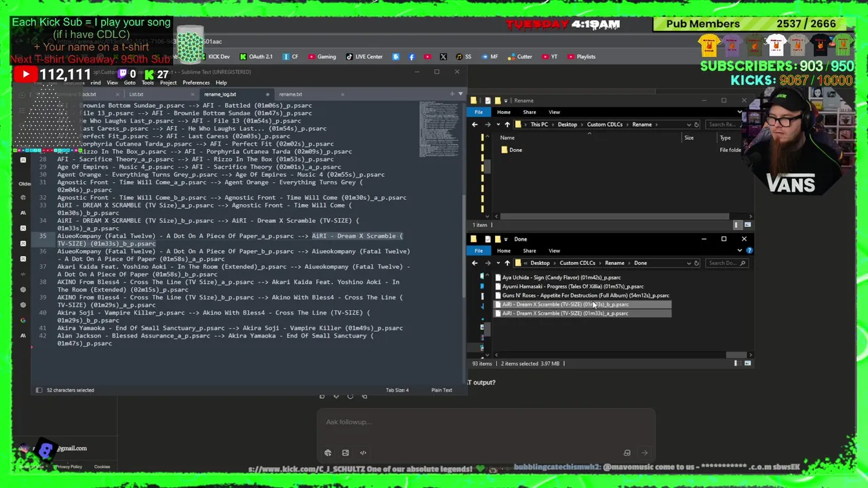Click the Facebook bookmark icon

pos(412,57)
